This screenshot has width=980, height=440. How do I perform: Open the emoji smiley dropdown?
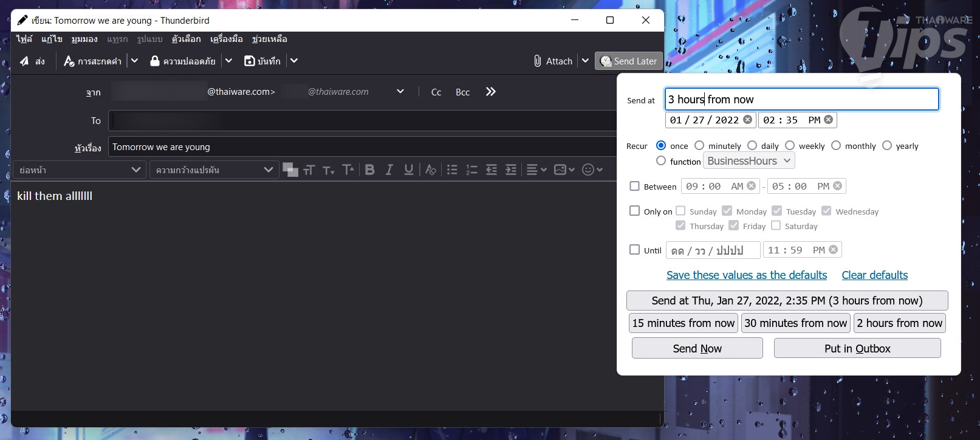click(592, 170)
